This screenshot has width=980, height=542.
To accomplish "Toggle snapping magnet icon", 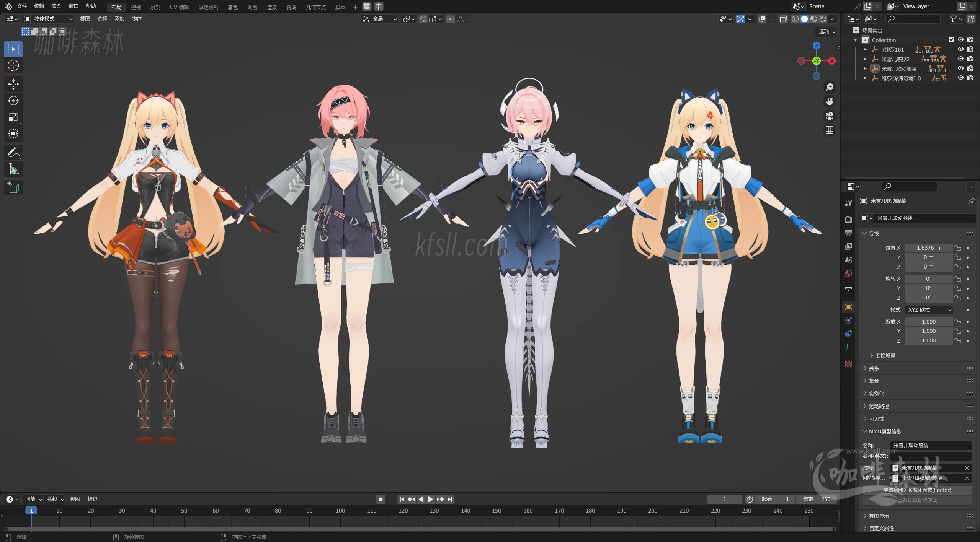I will click(423, 19).
